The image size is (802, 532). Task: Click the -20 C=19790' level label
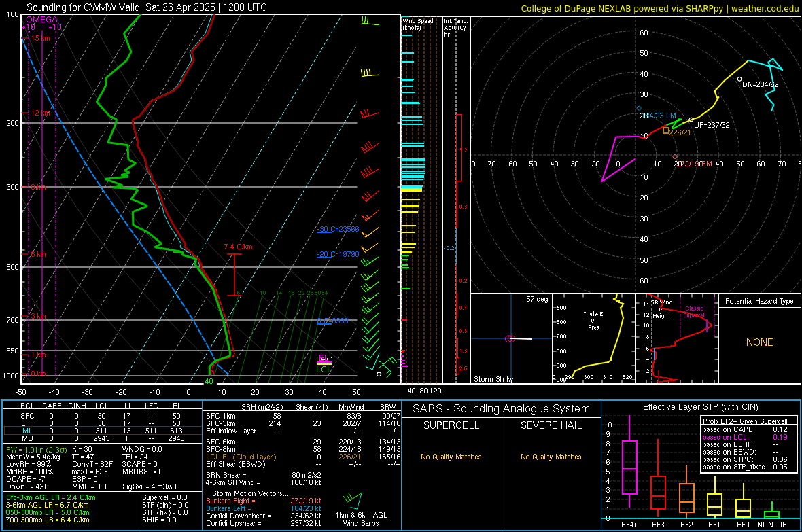tap(338, 254)
